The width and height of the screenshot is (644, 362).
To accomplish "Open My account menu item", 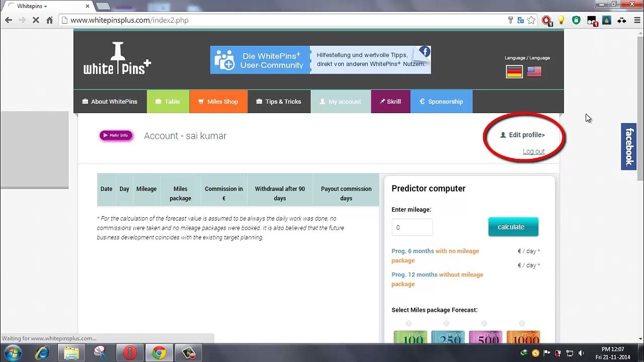I will pyautogui.click(x=341, y=102).
